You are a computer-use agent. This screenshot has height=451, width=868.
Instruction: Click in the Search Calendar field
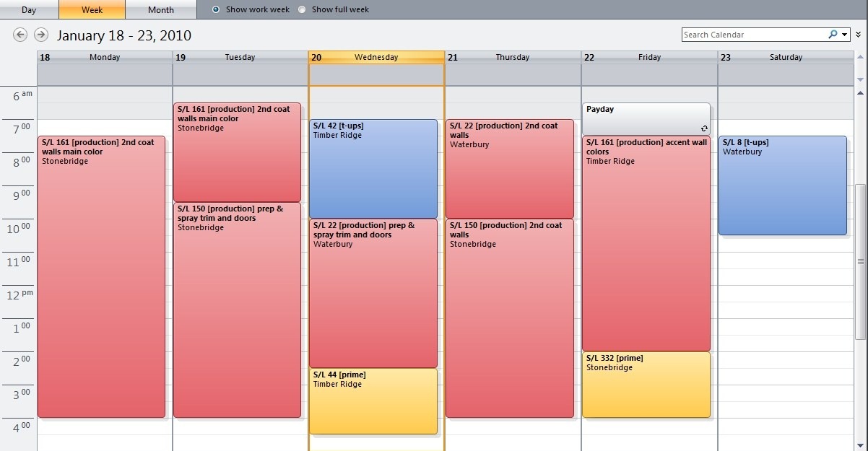[x=754, y=35]
